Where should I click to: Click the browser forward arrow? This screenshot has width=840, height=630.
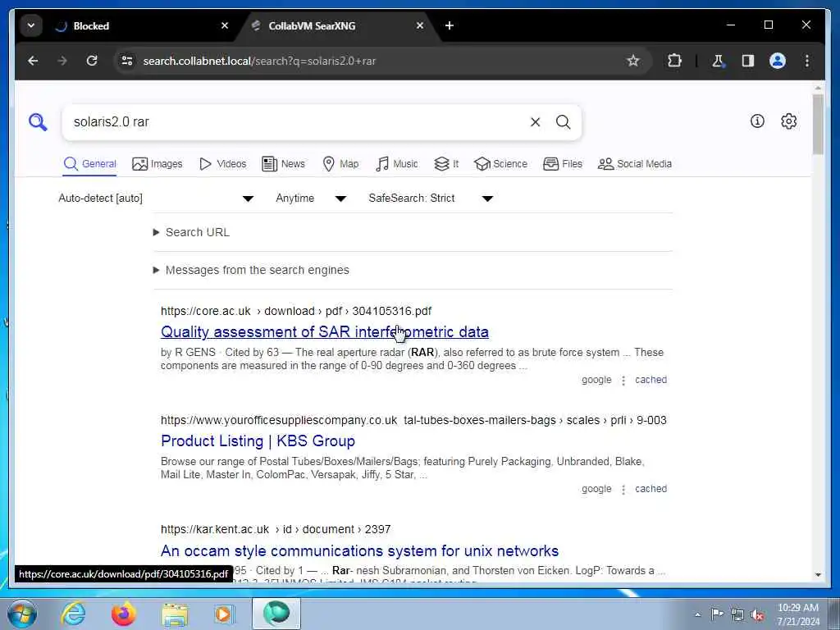point(62,61)
